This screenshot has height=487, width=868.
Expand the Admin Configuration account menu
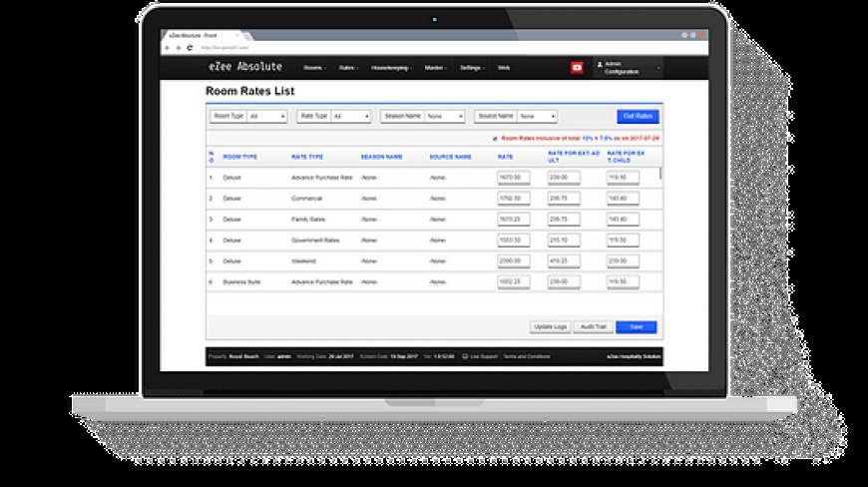[x=628, y=68]
